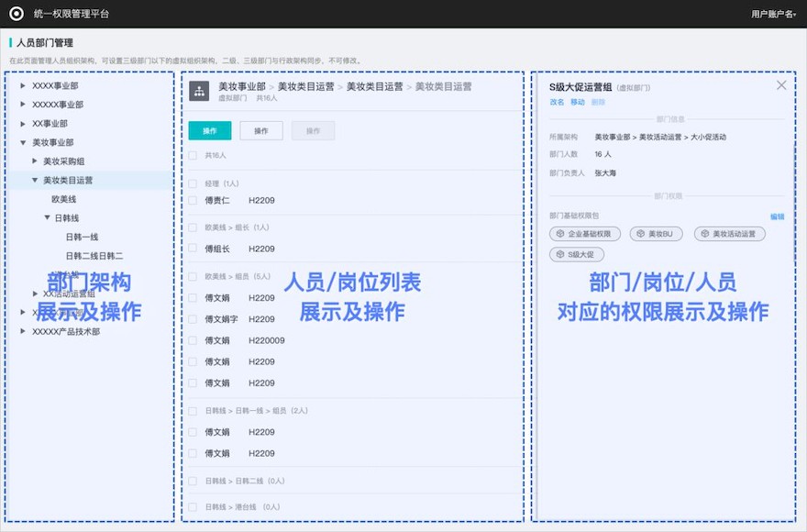Expand the 美妆采购组 tree node

(35, 161)
